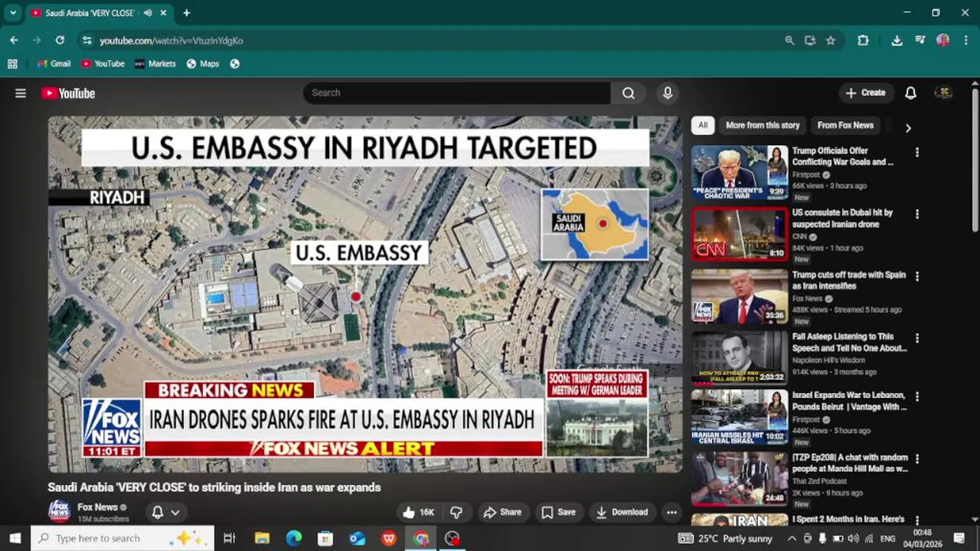View site information icon in address bar
Image resolution: width=980 pixels, height=551 pixels.
87,41
